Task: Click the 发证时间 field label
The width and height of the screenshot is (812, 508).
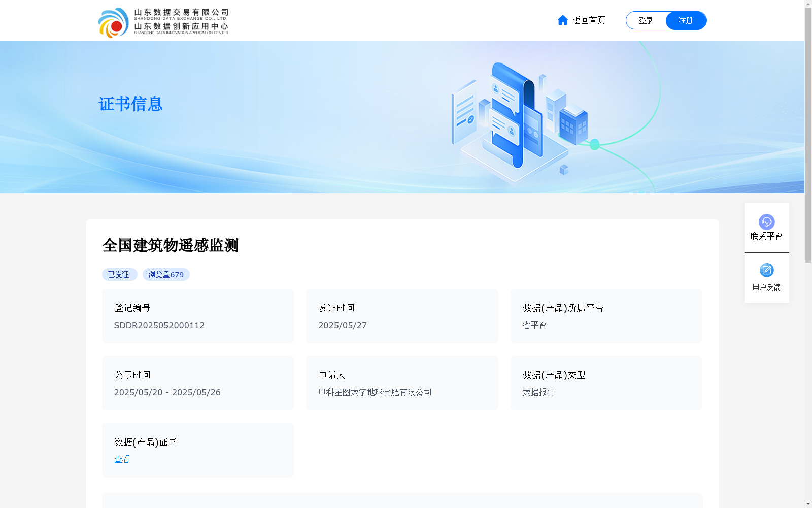Action: (x=336, y=308)
